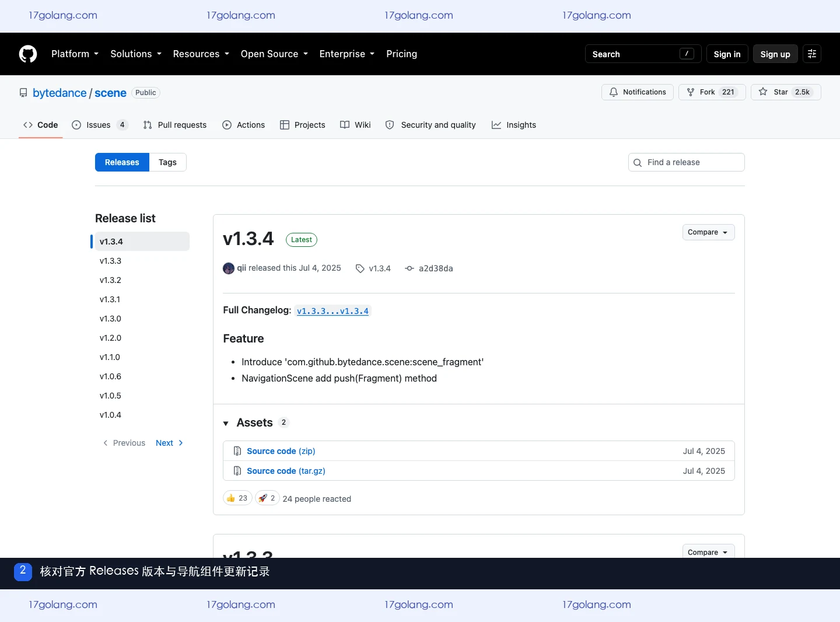Image resolution: width=840 pixels, height=622 pixels.
Task: Click the commit icon beside a2d38da
Action: [409, 268]
